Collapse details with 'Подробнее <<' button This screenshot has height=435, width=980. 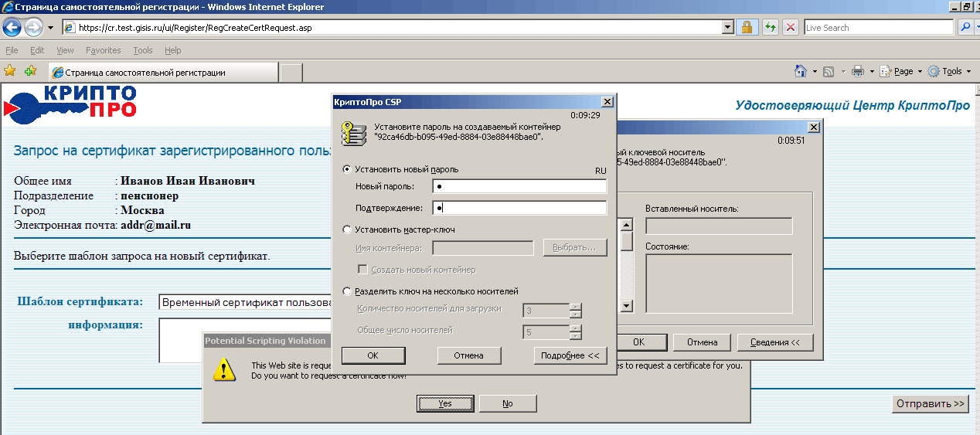(570, 355)
